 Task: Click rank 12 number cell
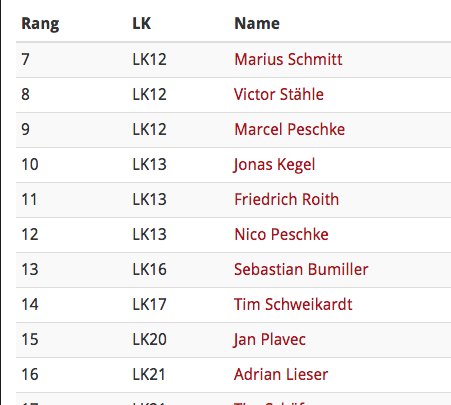coord(30,235)
